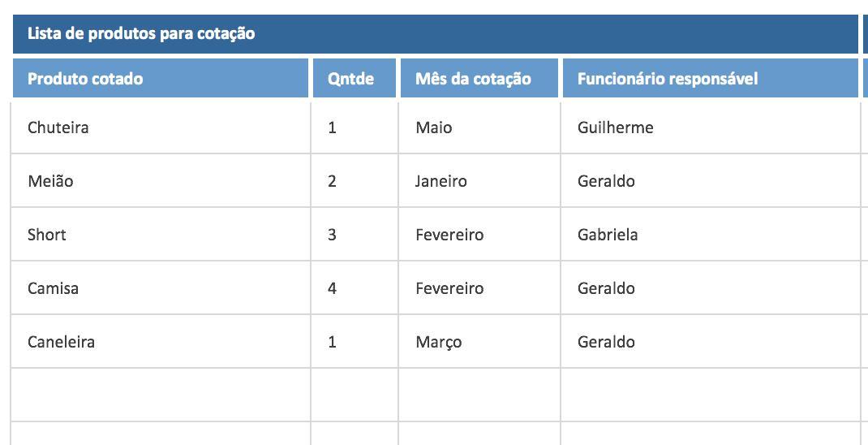Click the 'Mês da cotação' header cell
Image resolution: width=868 pixels, height=445 pixels.
click(x=479, y=79)
